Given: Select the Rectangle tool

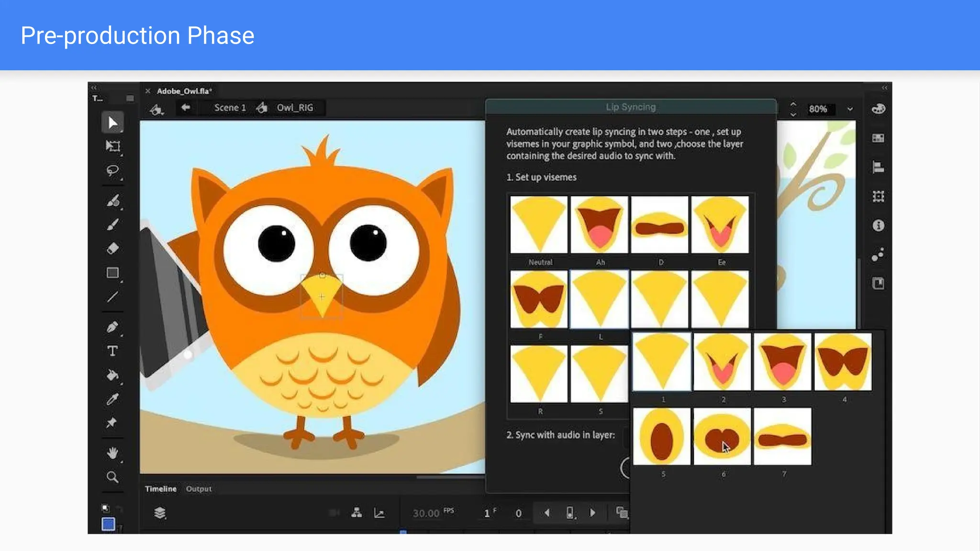Looking at the screenshot, I should pyautogui.click(x=113, y=273).
